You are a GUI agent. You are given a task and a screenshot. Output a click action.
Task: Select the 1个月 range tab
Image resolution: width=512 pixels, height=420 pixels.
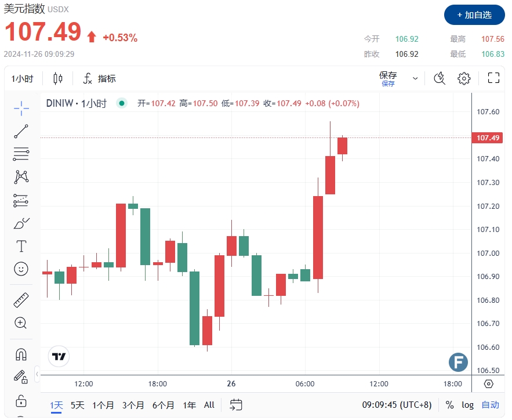tap(103, 405)
